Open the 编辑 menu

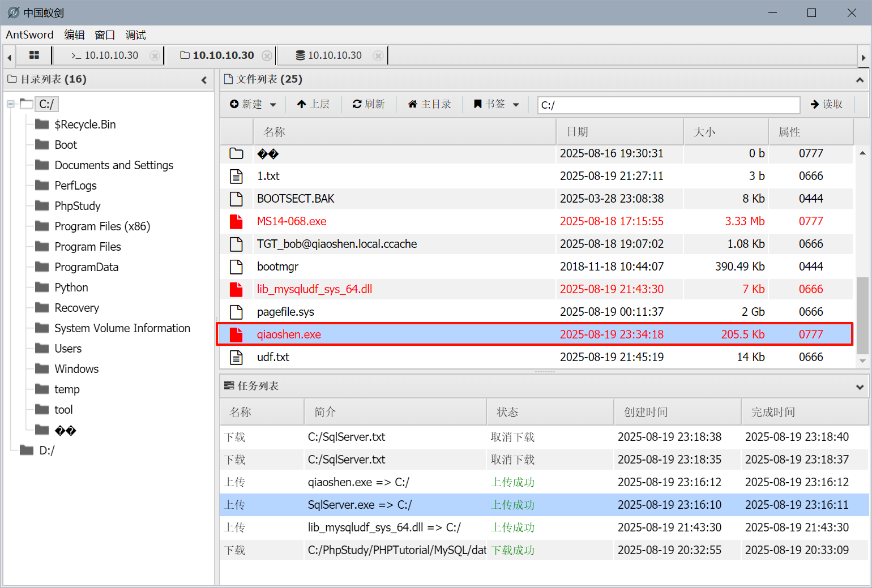click(74, 35)
